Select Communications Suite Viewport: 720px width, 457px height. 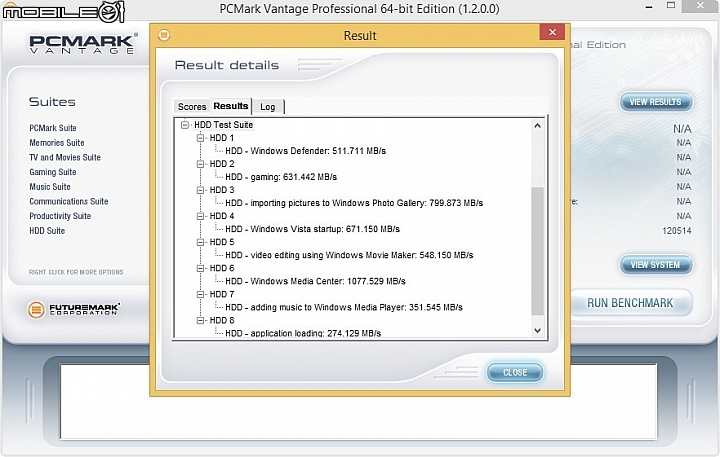point(69,202)
